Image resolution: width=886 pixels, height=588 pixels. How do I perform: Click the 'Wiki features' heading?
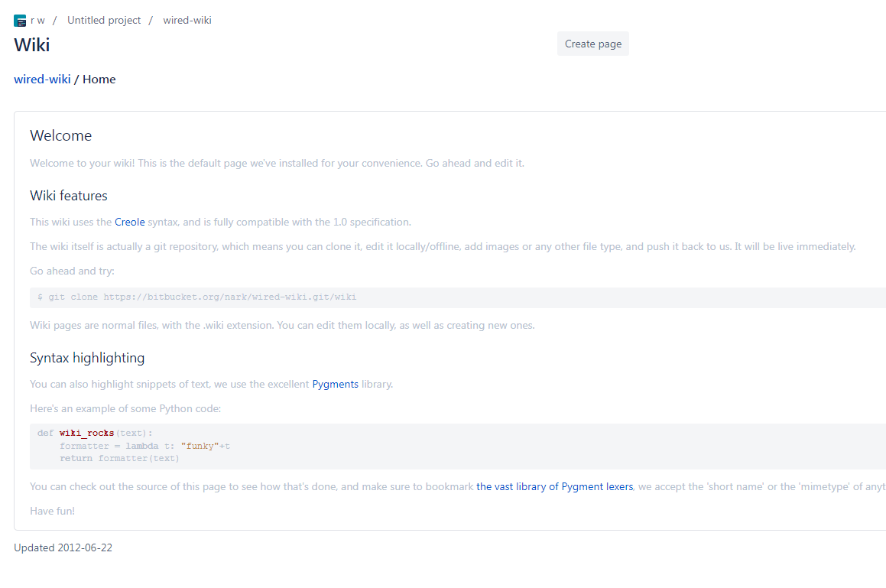point(68,196)
